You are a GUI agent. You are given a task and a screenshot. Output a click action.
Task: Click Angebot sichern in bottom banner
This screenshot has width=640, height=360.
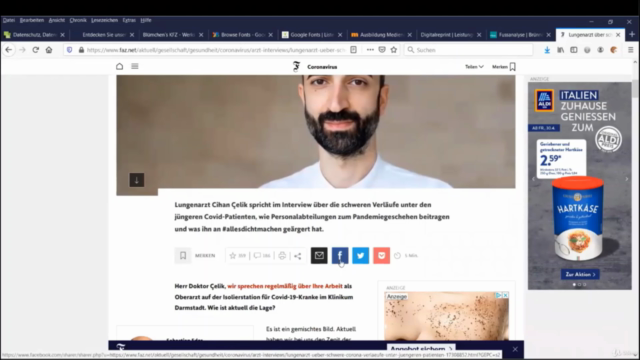[x=421, y=349]
